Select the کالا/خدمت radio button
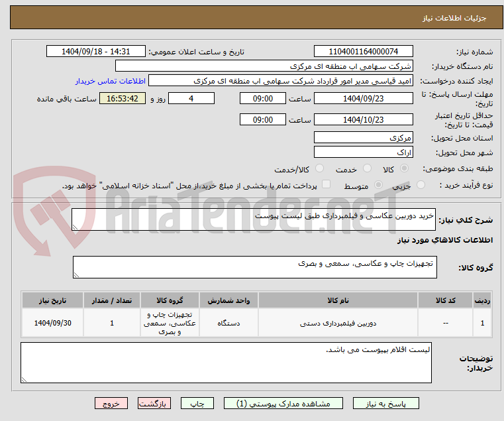 (x=319, y=168)
